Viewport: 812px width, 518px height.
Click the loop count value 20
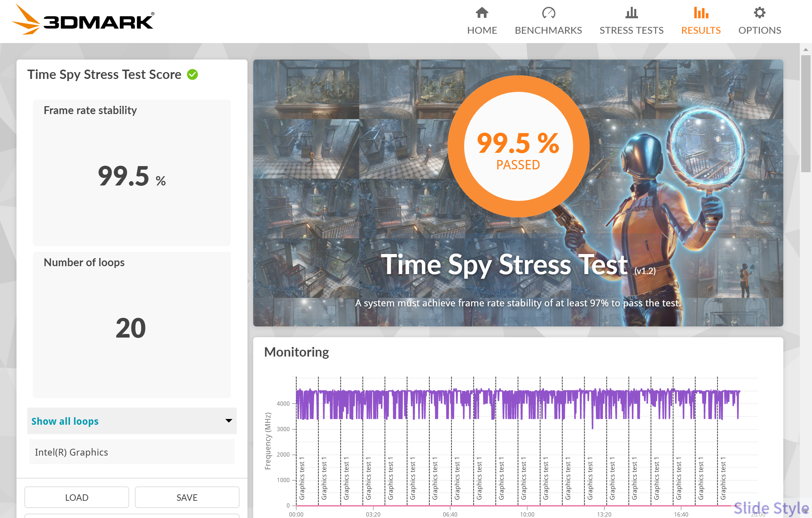(131, 328)
